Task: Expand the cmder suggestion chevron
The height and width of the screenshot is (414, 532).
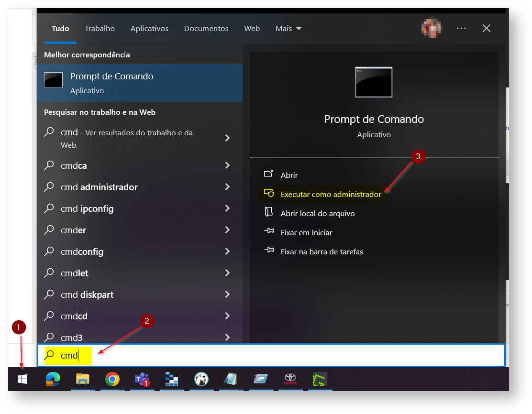Action: [x=227, y=230]
